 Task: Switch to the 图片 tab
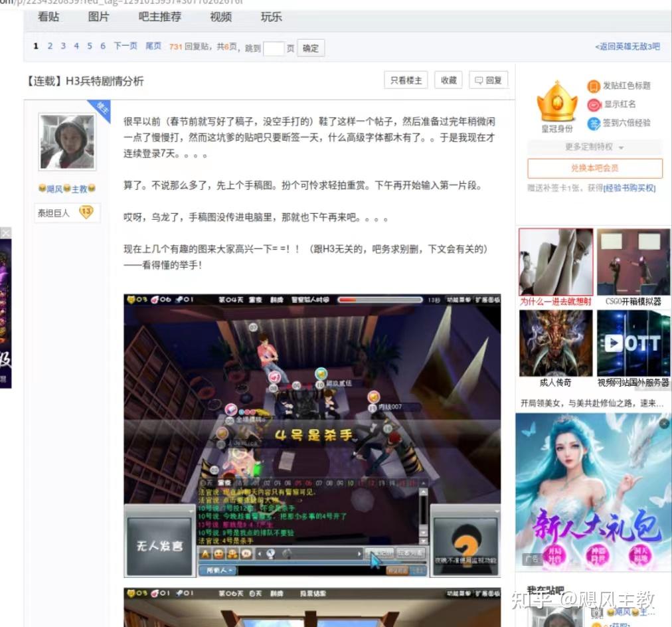[98, 17]
